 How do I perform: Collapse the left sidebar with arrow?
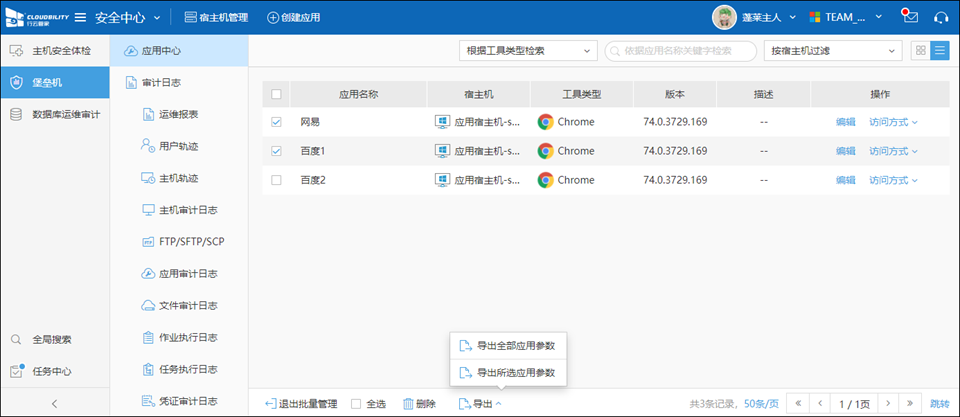click(x=54, y=403)
